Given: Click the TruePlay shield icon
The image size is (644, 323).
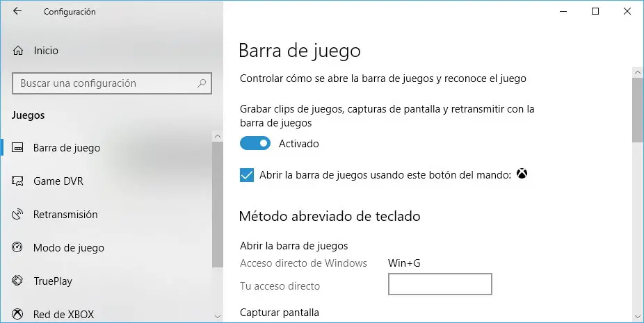Looking at the screenshot, I should coord(19,281).
